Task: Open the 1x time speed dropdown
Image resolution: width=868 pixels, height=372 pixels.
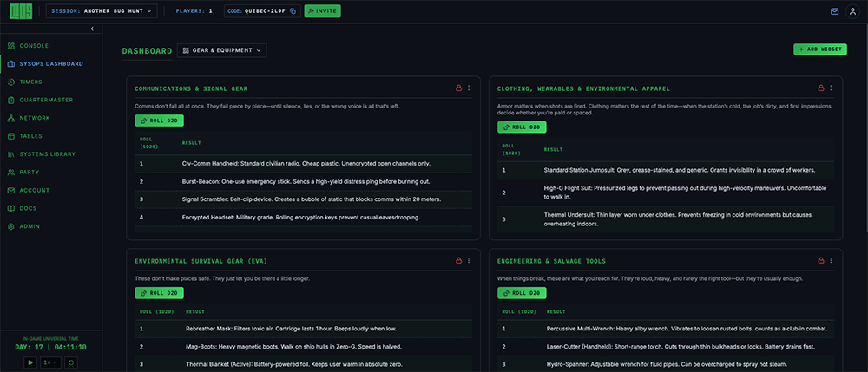Action: pos(49,362)
